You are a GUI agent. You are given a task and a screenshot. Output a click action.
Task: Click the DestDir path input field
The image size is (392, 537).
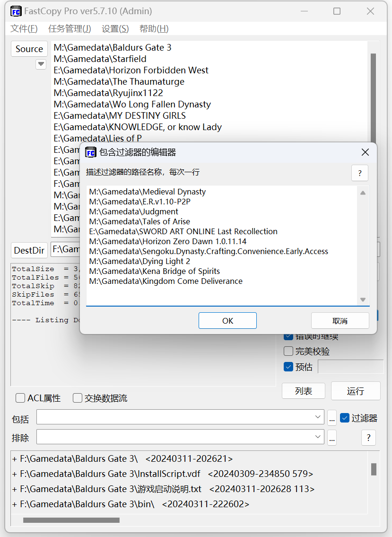65,249
